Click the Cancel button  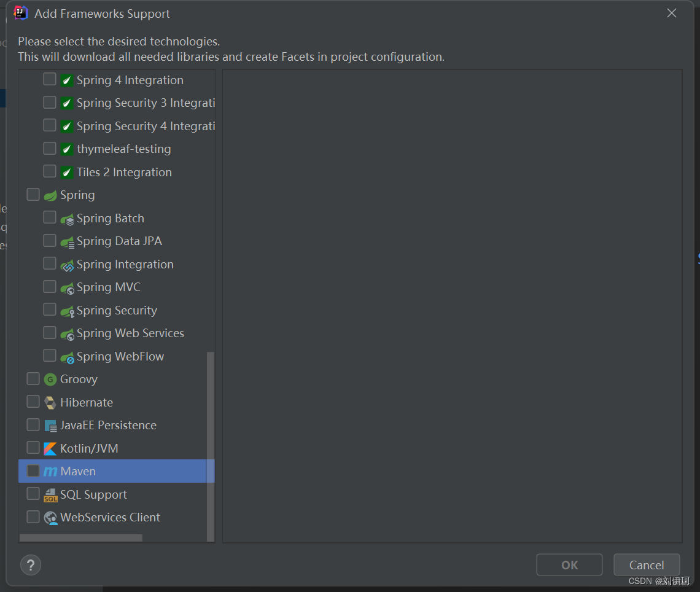(647, 565)
